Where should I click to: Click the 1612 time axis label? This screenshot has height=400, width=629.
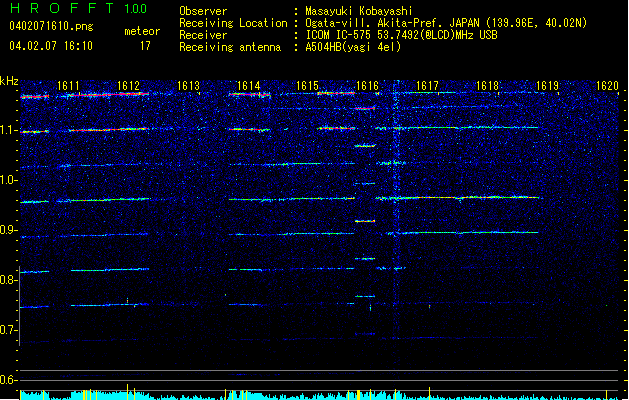pos(128,86)
